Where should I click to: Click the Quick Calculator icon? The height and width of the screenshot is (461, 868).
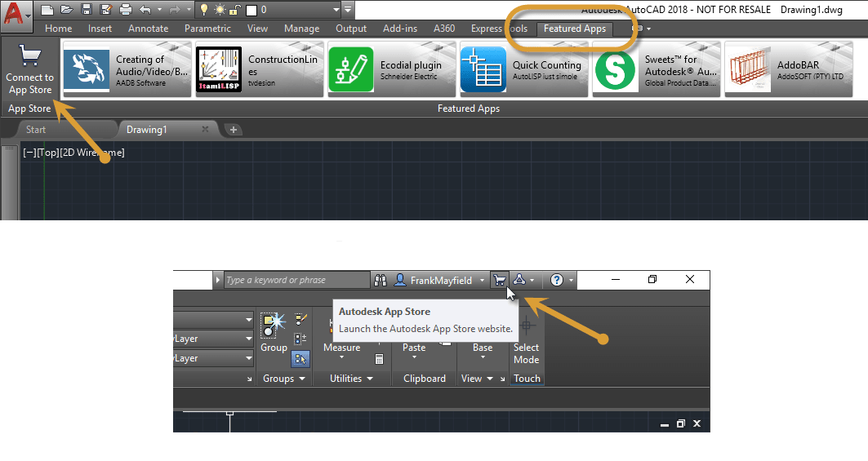379,359
